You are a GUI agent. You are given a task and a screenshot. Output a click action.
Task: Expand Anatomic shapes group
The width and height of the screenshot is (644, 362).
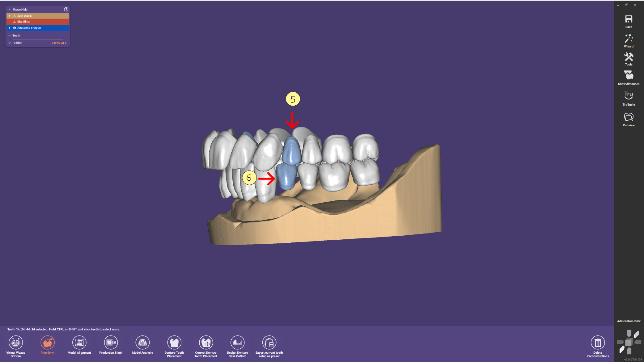[x=10, y=28]
